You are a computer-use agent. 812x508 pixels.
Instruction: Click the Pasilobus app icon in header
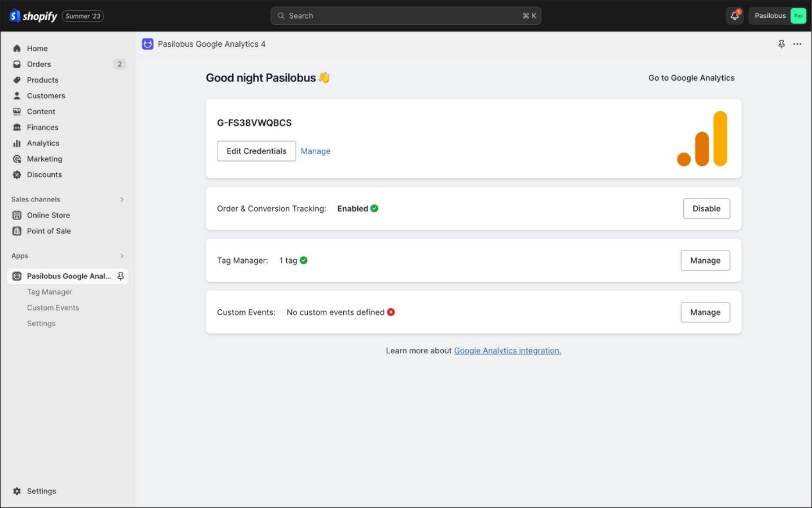[x=147, y=44]
